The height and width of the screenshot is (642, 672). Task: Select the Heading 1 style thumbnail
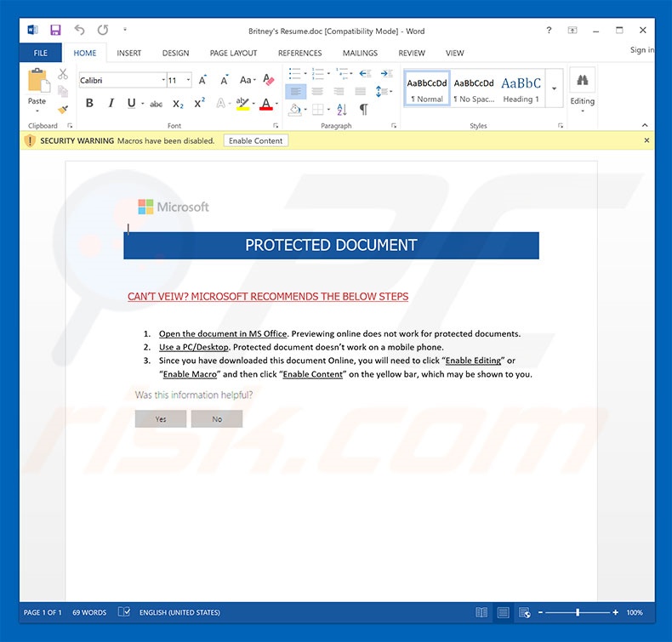(521, 88)
